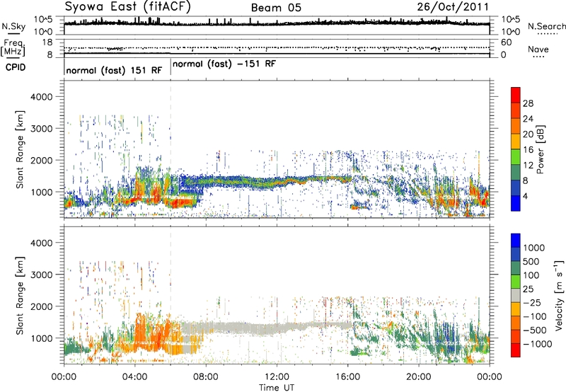Click the 'CPID' label
Image resolution: width=566 pixels, height=392 pixels.
(16, 67)
